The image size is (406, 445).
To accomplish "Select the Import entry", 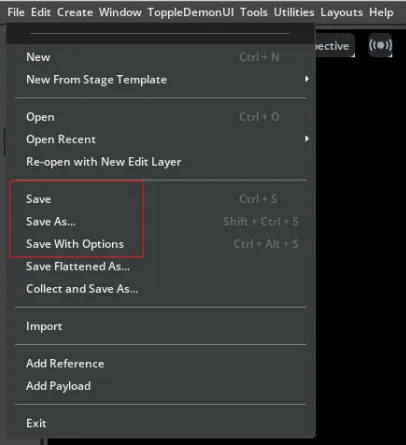I will pyautogui.click(x=160, y=326).
